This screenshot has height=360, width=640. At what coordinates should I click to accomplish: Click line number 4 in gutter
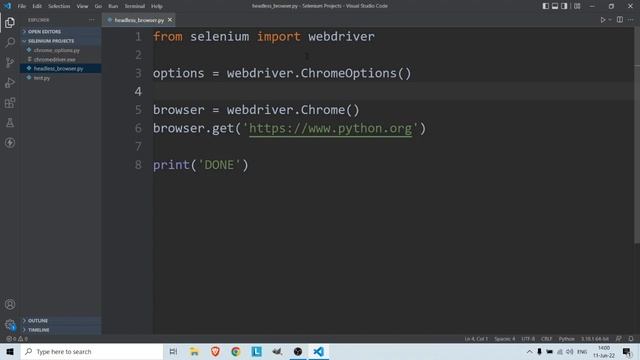[138, 91]
